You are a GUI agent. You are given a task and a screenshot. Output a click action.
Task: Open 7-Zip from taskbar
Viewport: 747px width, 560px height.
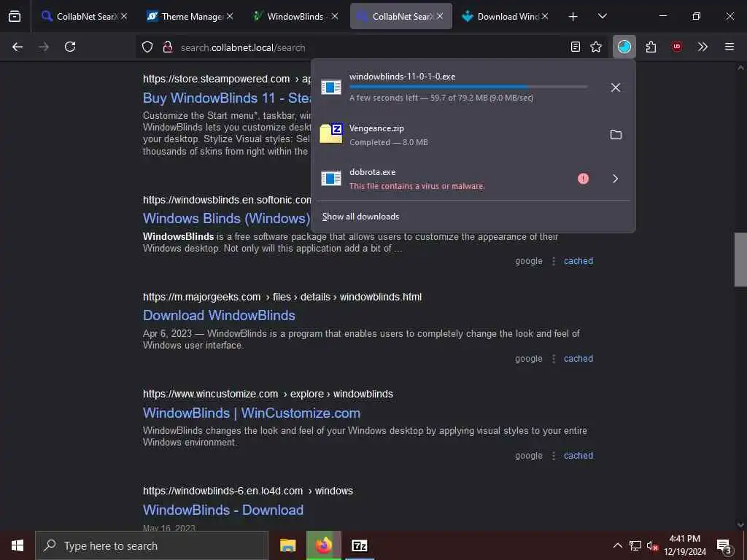pos(359,545)
